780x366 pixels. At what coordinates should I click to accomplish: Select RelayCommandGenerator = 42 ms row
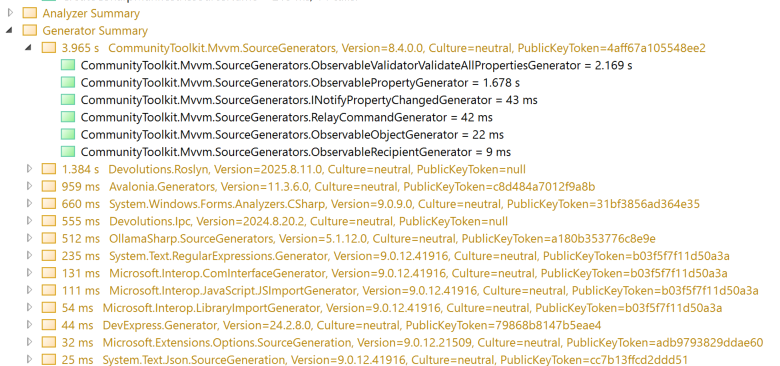click(287, 118)
